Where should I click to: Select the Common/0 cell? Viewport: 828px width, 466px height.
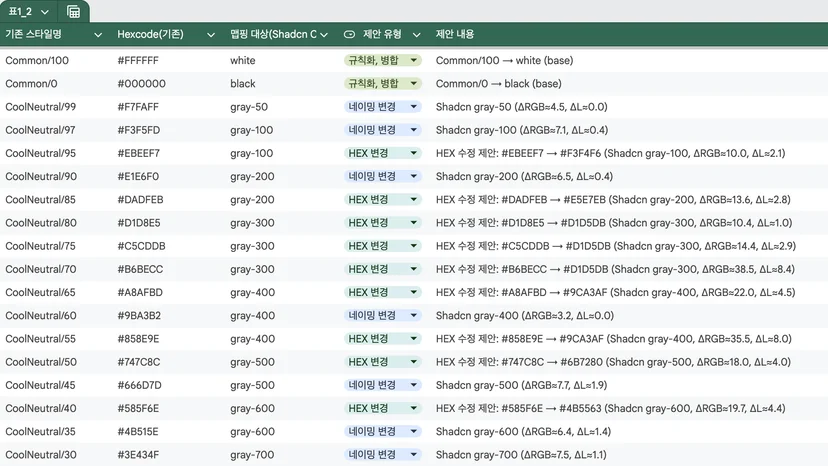[31, 84]
